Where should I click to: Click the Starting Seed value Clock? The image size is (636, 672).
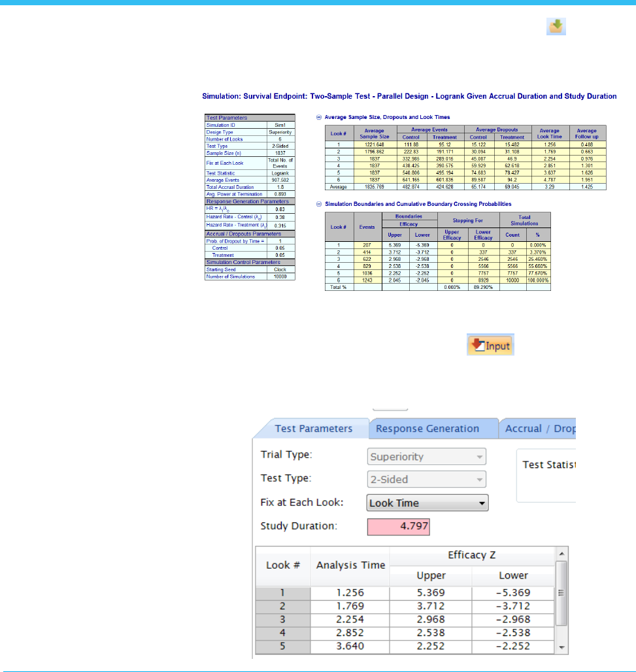(x=280, y=269)
